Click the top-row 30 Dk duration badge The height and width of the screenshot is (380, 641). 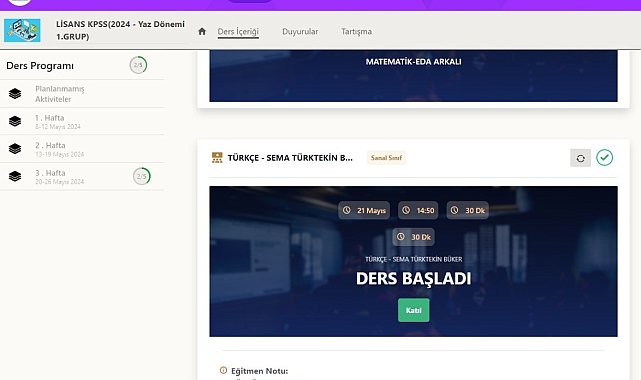pos(467,210)
